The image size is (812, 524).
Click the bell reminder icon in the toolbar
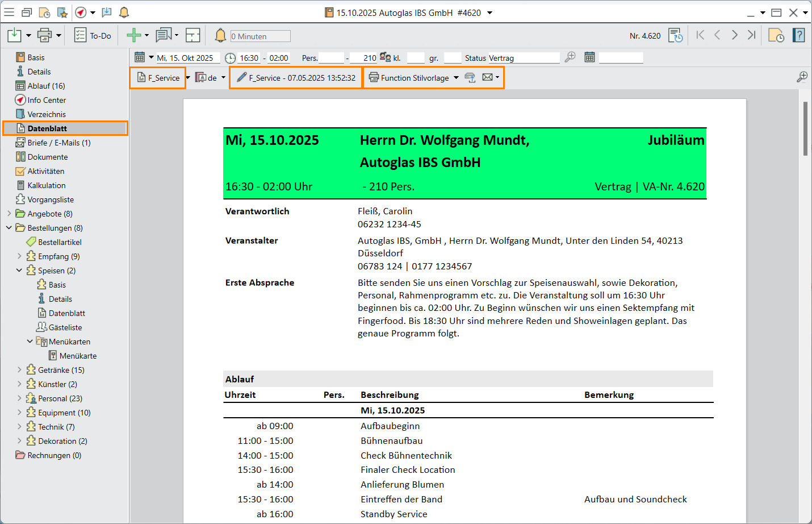coord(220,36)
